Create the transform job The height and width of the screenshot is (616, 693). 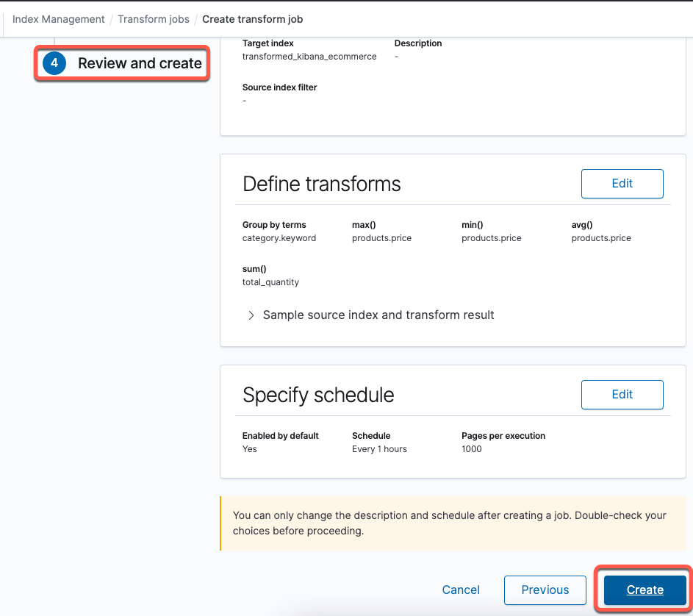click(x=644, y=590)
